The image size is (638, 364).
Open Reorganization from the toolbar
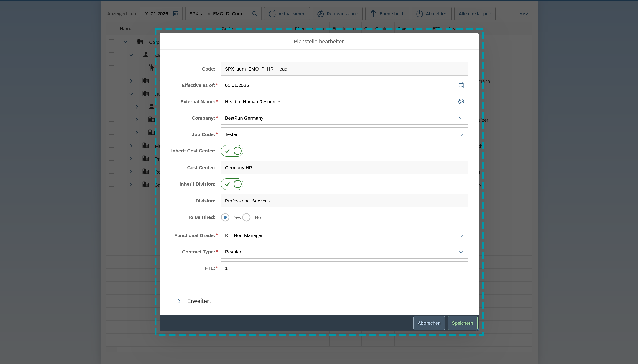[x=337, y=13]
